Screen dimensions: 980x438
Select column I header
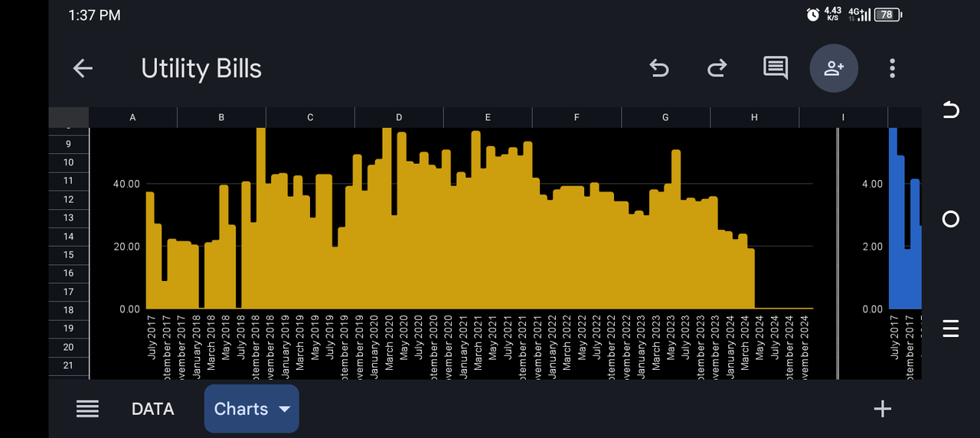click(844, 117)
